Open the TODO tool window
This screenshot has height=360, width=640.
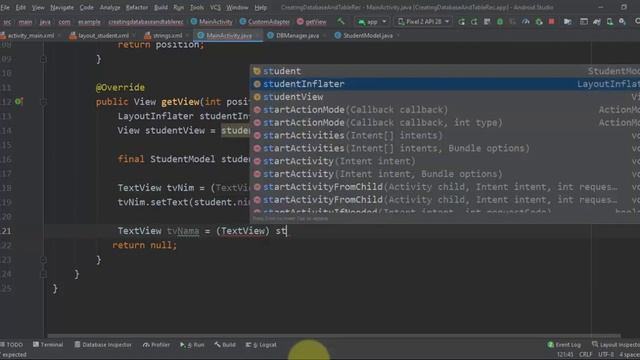pos(11,344)
